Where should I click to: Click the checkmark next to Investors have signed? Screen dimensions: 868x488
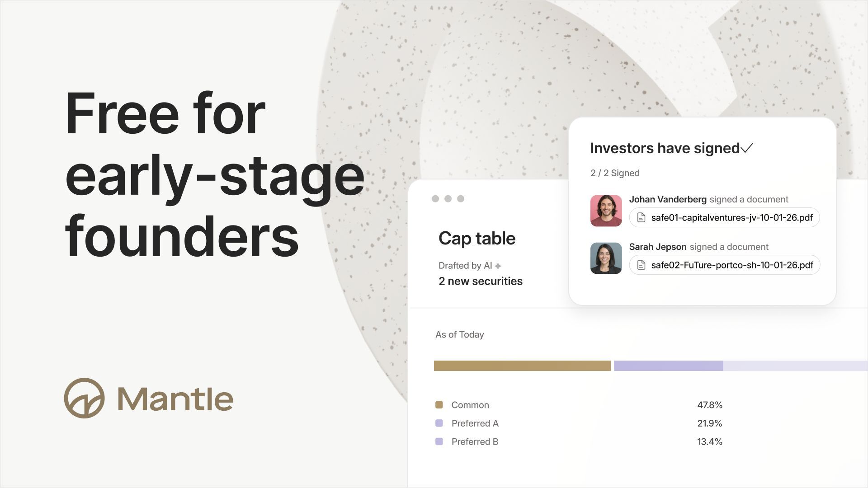747,148
